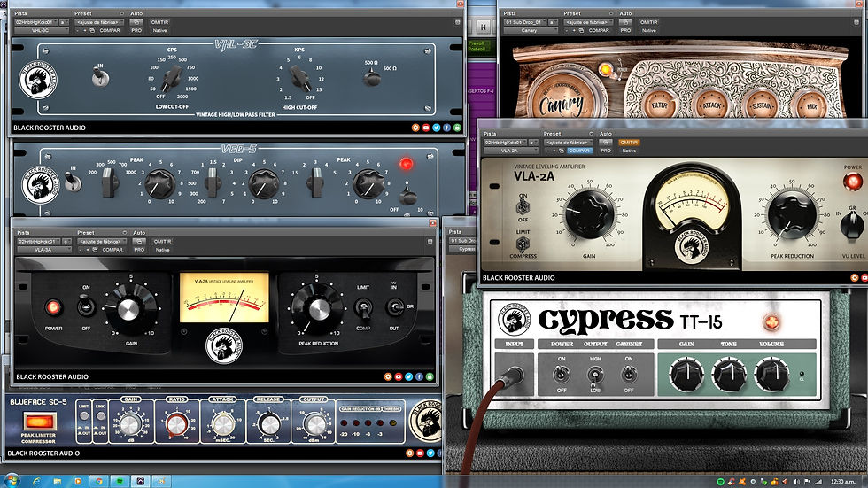868x488 pixels.
Task: Click rooster logo on Cypress TT-15 amp
Action: pyautogui.click(x=514, y=318)
